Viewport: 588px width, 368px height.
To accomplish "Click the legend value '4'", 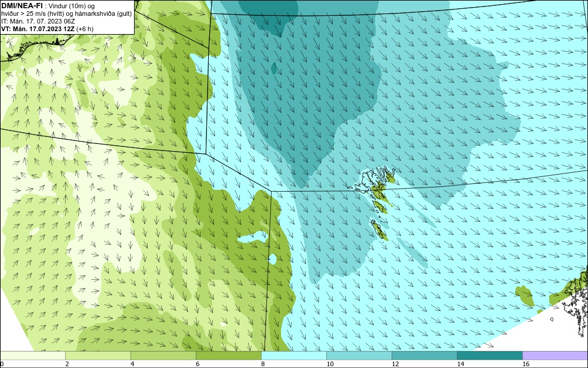I will 132,364.
